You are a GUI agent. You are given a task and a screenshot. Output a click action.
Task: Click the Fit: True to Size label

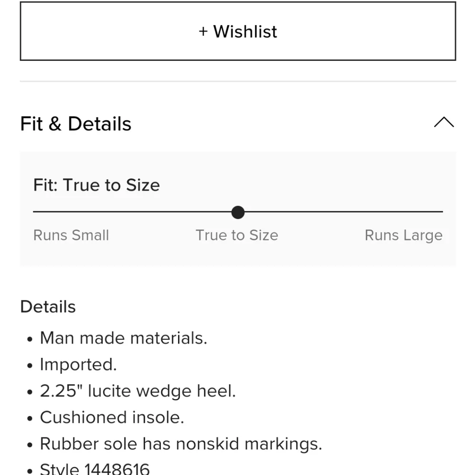tap(96, 185)
